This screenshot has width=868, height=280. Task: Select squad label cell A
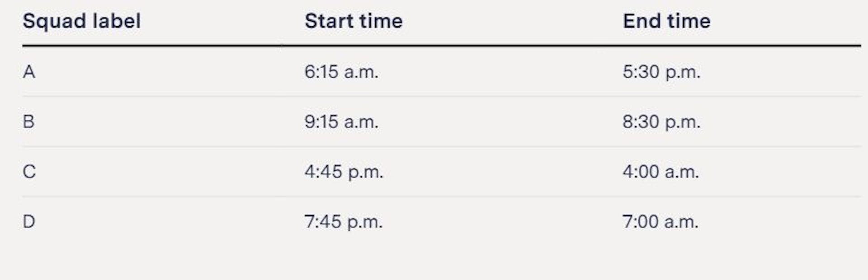tap(29, 72)
